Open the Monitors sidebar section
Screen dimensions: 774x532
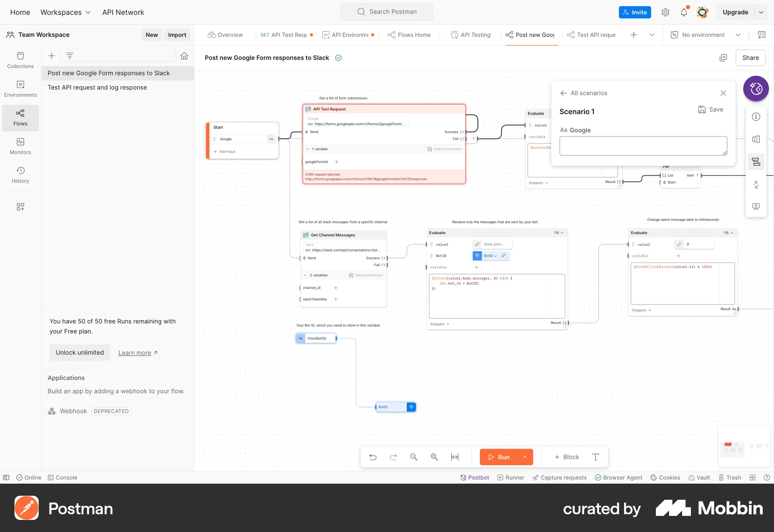(20, 146)
